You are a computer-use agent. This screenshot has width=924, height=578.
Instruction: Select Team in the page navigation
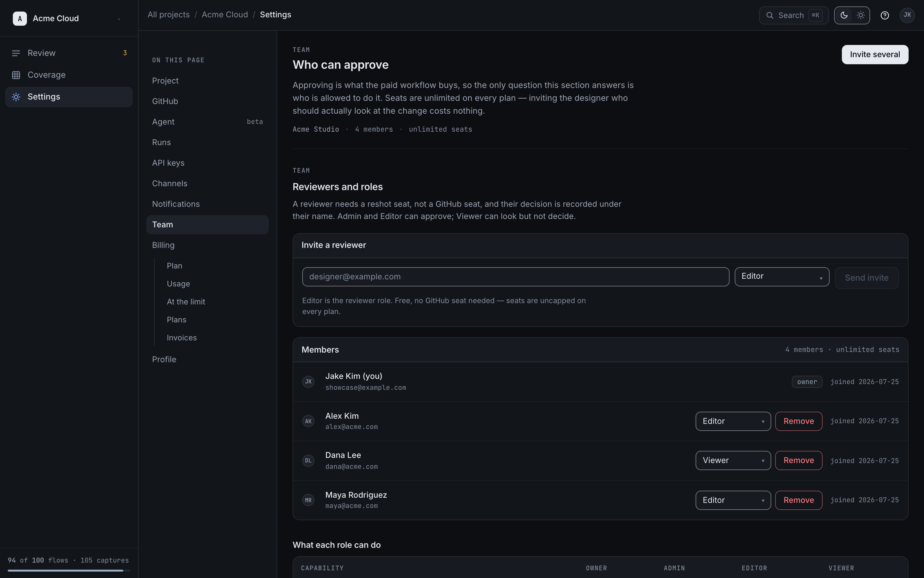pos(207,225)
